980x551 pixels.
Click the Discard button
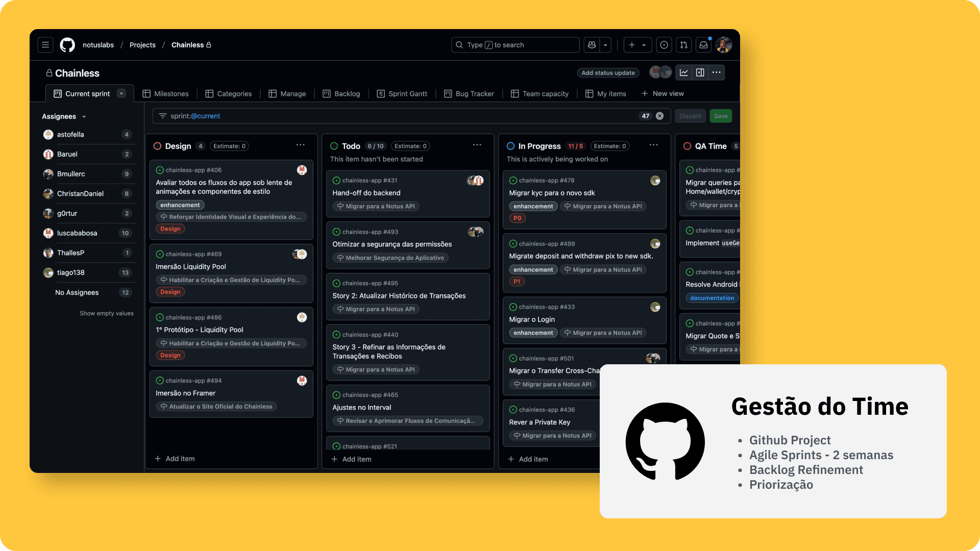690,116
